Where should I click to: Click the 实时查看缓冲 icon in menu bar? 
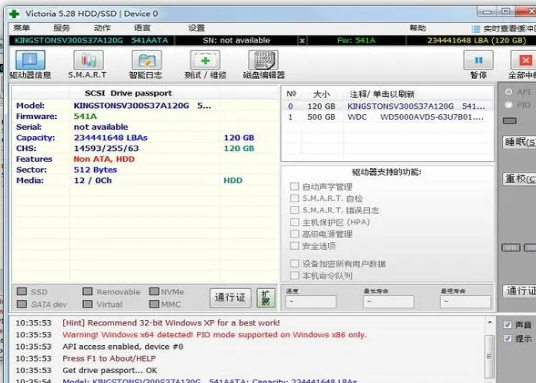(475, 29)
